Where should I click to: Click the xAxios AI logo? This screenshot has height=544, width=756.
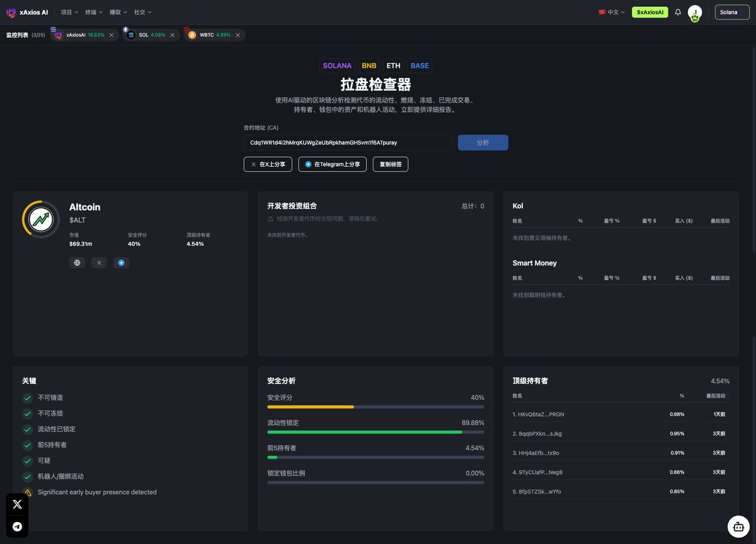click(27, 12)
